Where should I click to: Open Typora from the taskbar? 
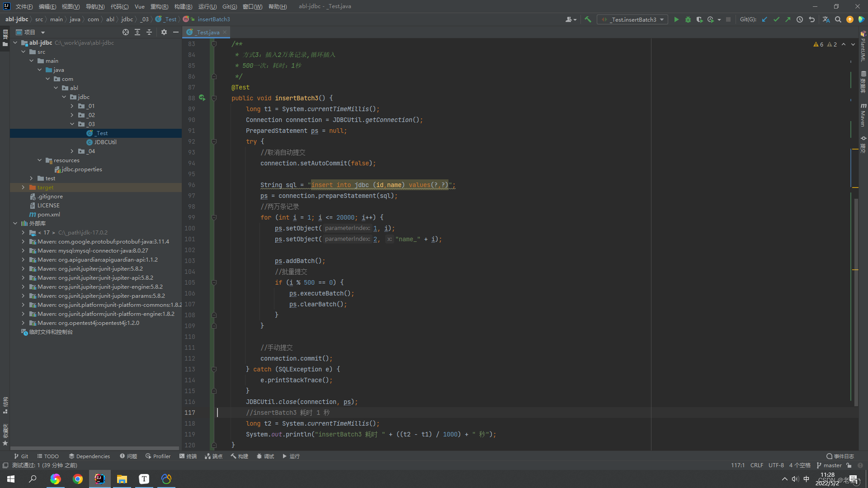[x=144, y=479]
